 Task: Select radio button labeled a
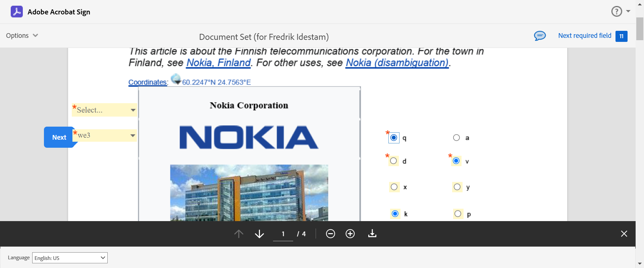click(457, 138)
